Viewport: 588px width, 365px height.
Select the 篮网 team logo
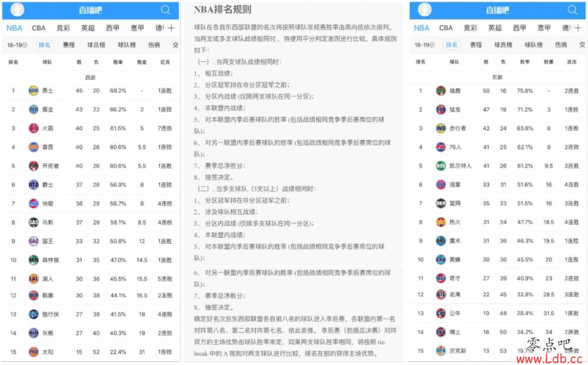pos(440,203)
